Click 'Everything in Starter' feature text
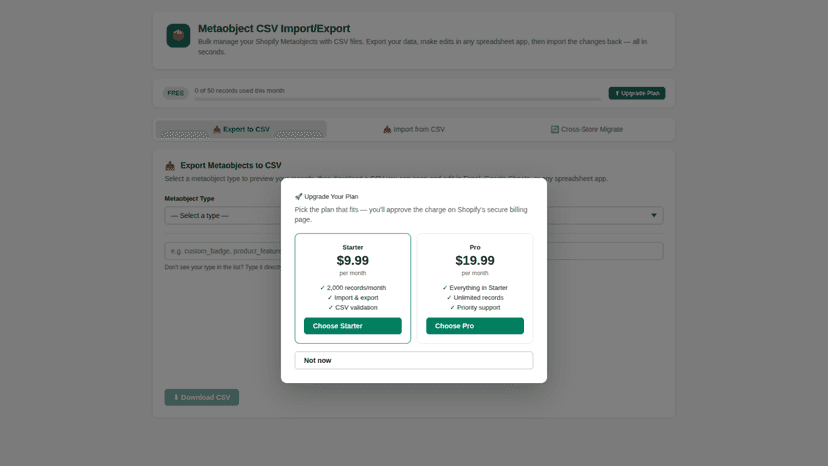Image resolution: width=828 pixels, height=466 pixels. pyautogui.click(x=475, y=288)
